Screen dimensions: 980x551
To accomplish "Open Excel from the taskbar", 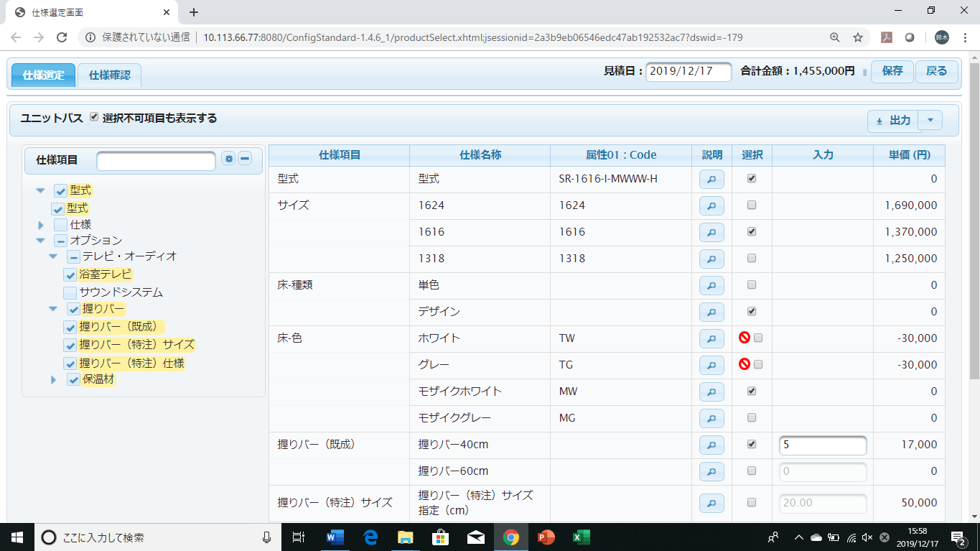I will [x=580, y=537].
